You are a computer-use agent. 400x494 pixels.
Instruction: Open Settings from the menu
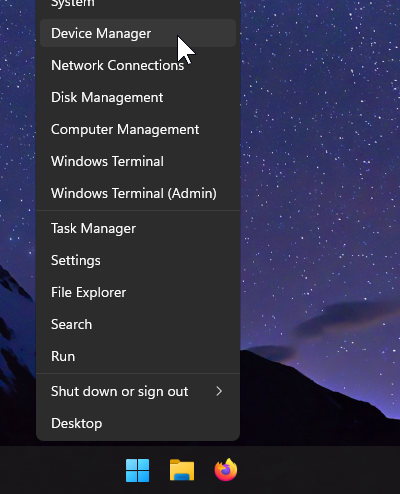(138, 260)
